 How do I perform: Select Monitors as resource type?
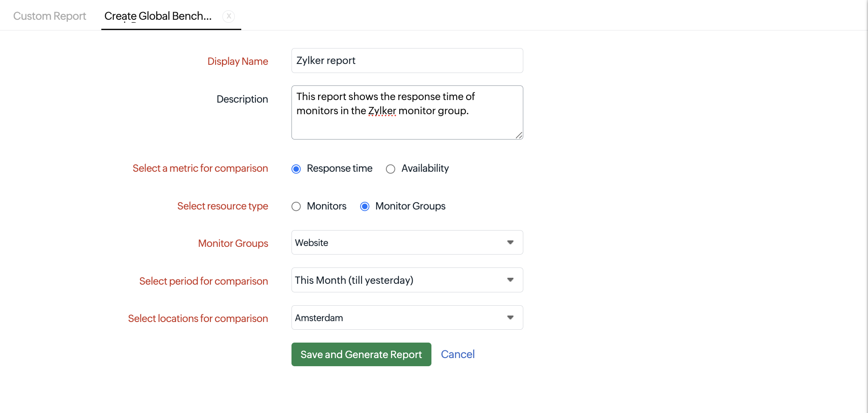point(296,206)
